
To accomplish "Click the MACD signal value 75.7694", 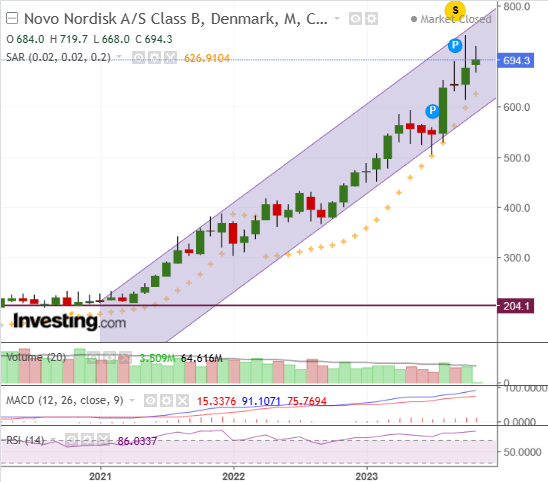I will coord(307,401).
